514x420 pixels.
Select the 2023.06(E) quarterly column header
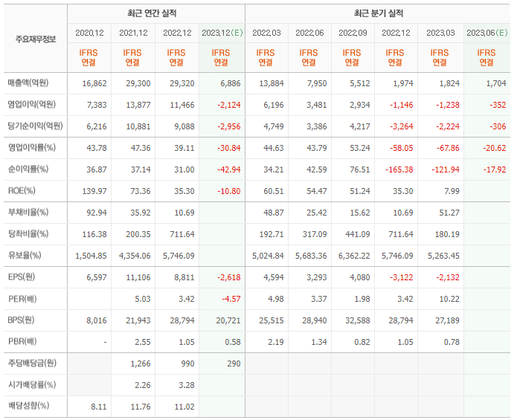click(486, 33)
